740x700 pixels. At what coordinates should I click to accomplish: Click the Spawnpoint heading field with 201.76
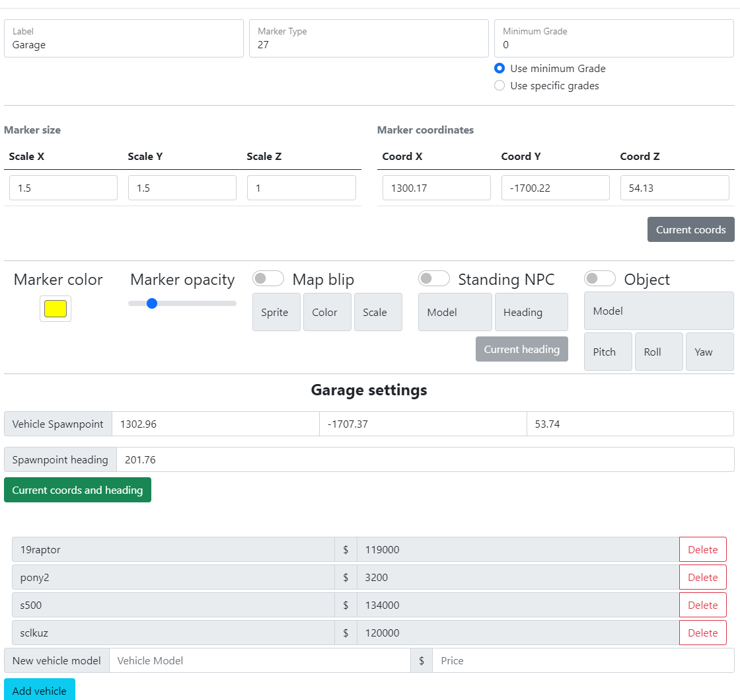click(425, 459)
